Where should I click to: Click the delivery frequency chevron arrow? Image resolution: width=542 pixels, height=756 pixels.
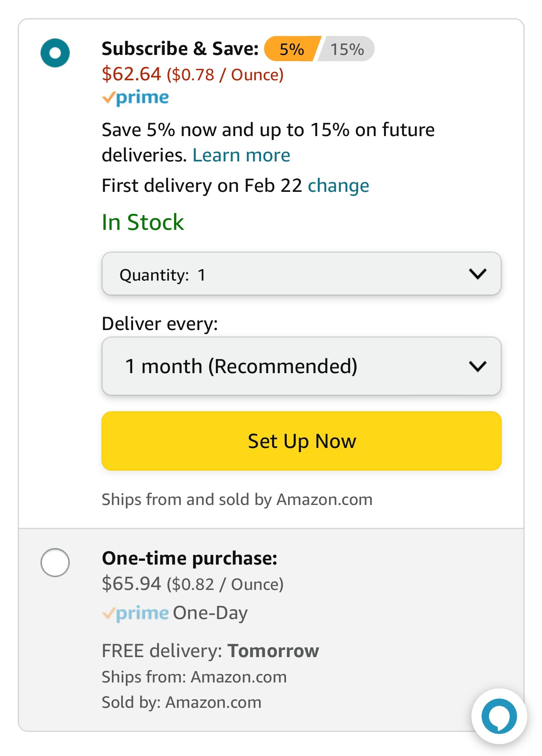click(x=478, y=366)
